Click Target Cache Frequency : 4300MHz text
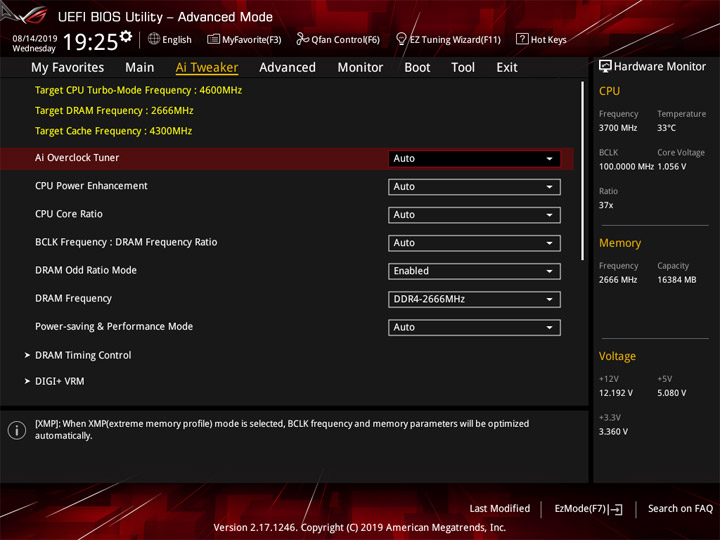Image resolution: width=720 pixels, height=540 pixels. (113, 131)
